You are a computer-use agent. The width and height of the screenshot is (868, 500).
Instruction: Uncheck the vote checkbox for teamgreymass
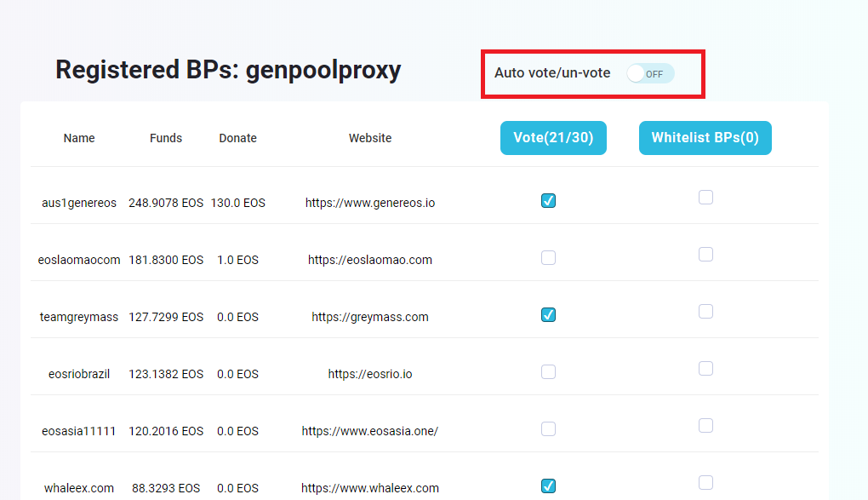549,315
